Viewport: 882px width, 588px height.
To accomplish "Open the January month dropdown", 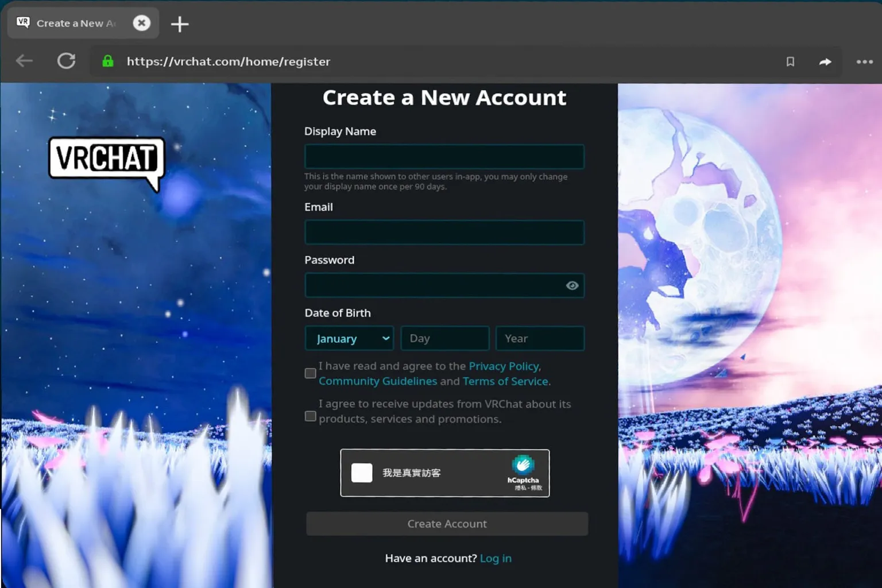I will 349,338.
